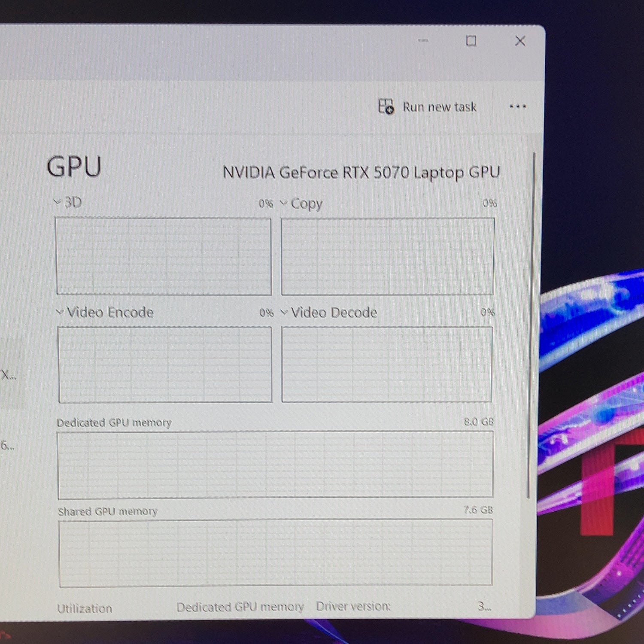Open the 3D engine dropdown chevron

pyautogui.click(x=58, y=202)
